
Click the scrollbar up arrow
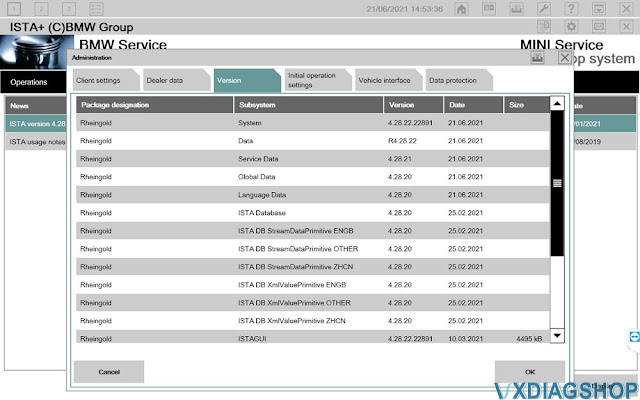pyautogui.click(x=557, y=104)
